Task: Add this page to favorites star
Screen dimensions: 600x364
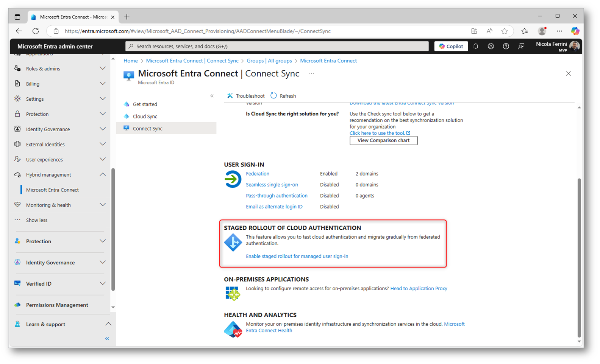Action: pyautogui.click(x=505, y=31)
